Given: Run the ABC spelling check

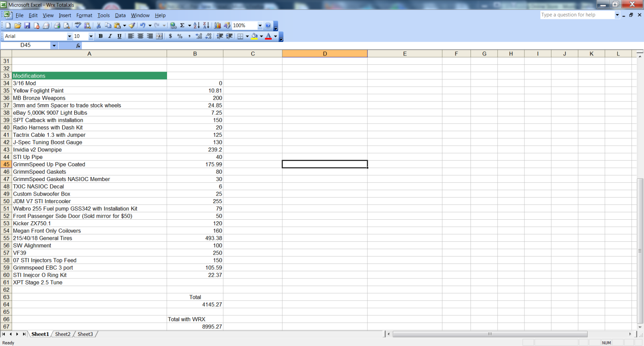Looking at the screenshot, I should [78, 25].
